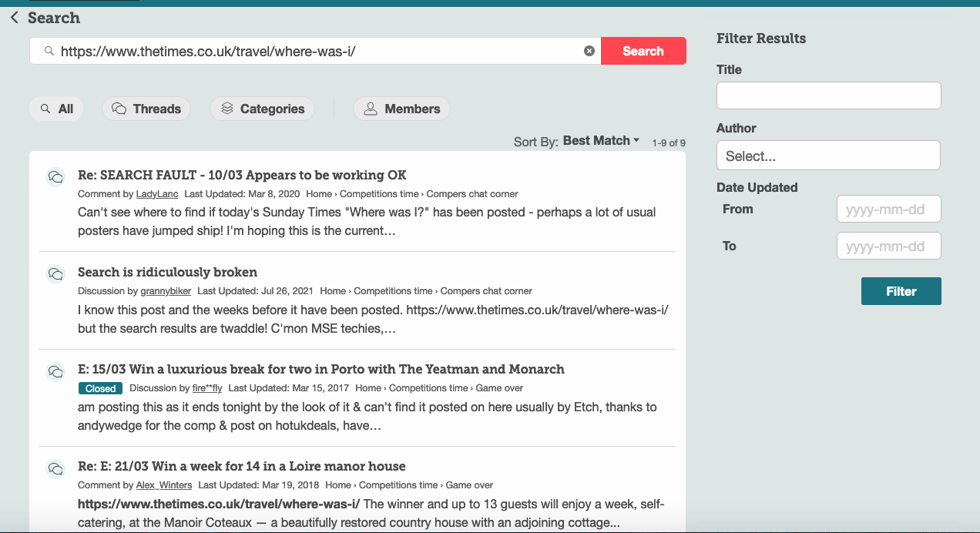Screen dimensions: 980x533
Task: Click 'Last Updated: Mar 15, 2017' text
Action: click(x=289, y=388)
